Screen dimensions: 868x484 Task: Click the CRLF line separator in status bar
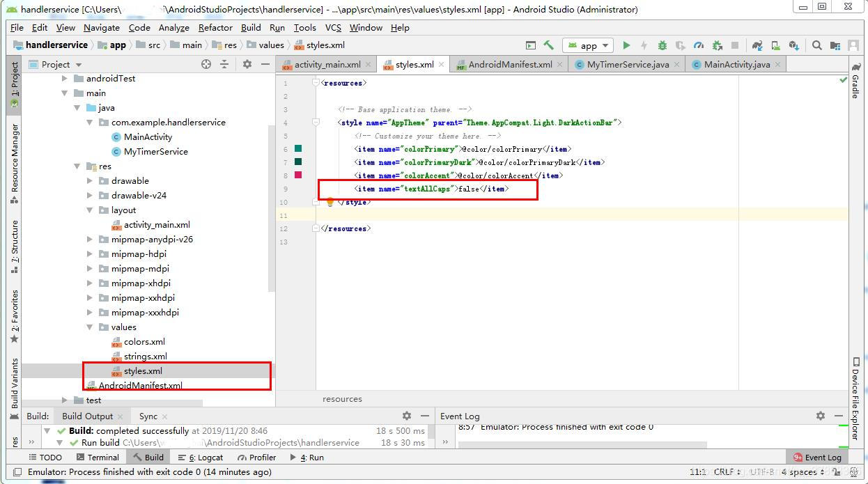(x=727, y=472)
